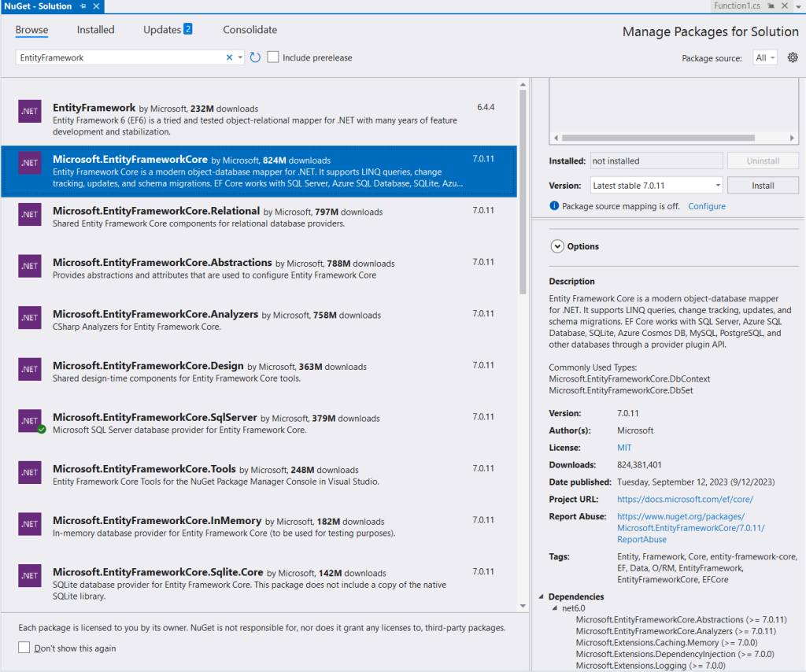
Task: Open the document tabs overflow dropdown
Action: (x=799, y=6)
